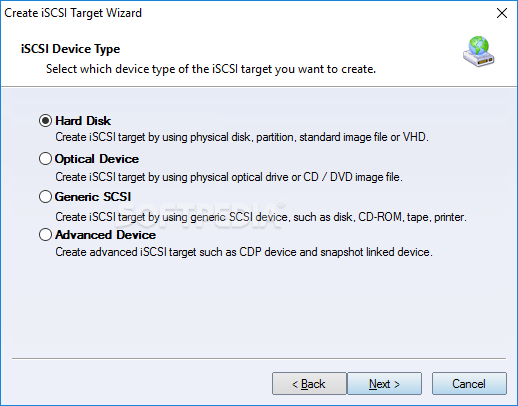Click the globe and disk wizard icon
The height and width of the screenshot is (406, 518).
479,52
